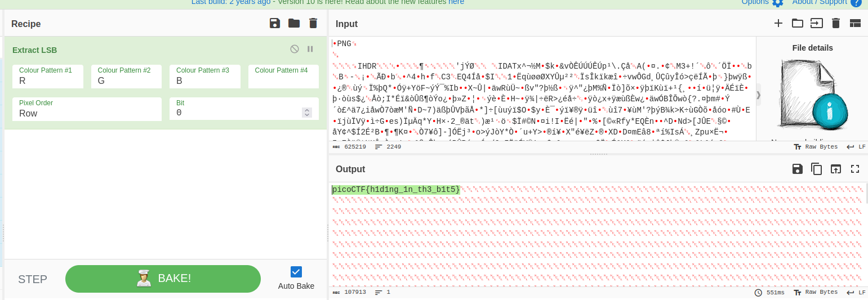Disable the Extract LSB operation
Screen dimensions: 868x300
click(x=294, y=49)
